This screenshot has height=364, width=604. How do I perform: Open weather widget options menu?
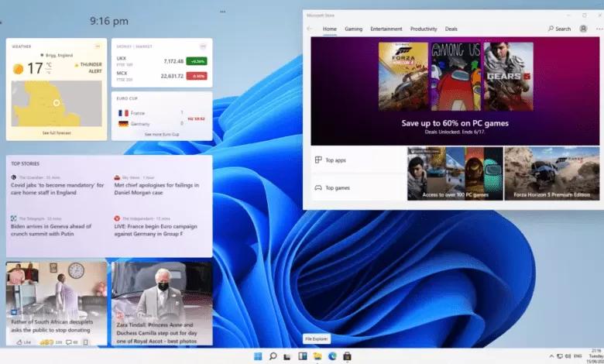[x=98, y=46]
